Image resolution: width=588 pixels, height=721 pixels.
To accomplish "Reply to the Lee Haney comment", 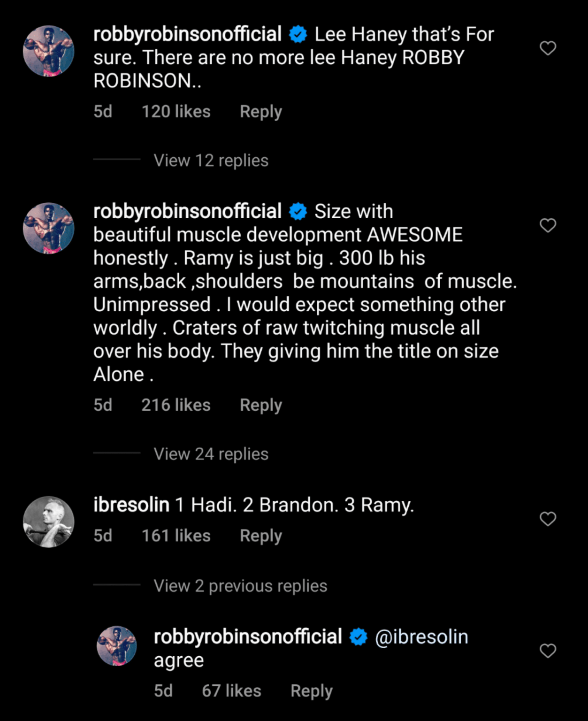I will pos(260,112).
